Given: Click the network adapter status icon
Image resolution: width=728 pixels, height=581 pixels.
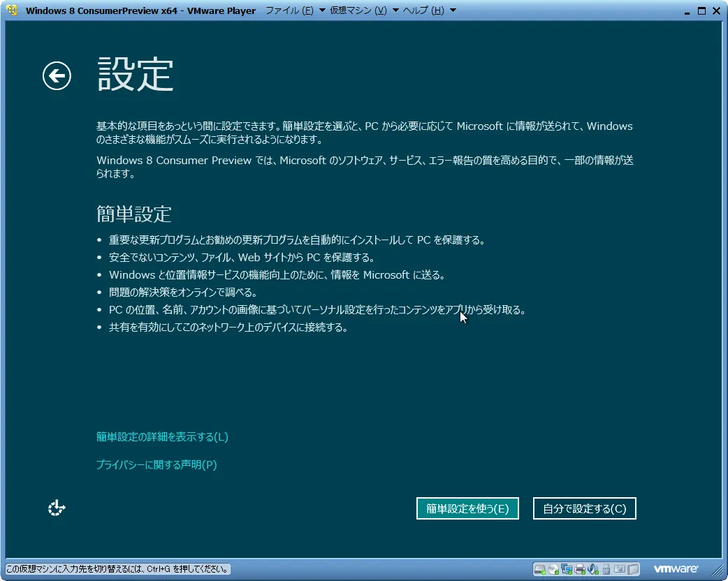Looking at the screenshot, I should [x=567, y=569].
